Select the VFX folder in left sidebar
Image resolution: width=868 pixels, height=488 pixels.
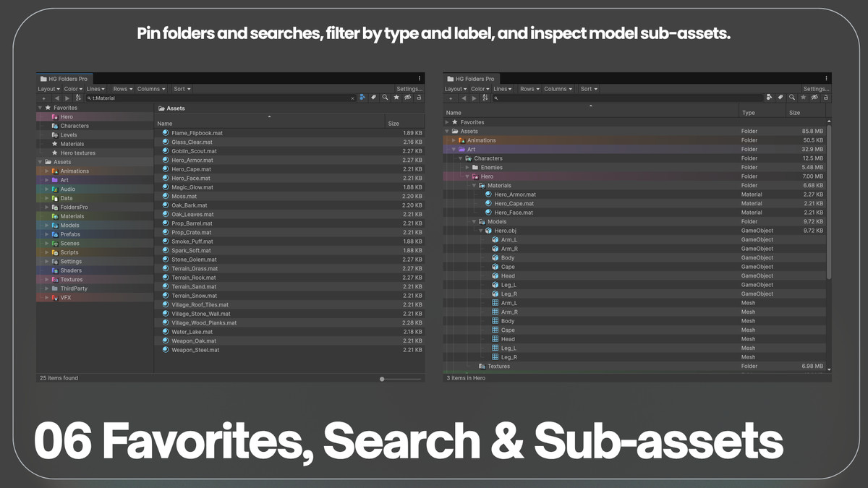(x=95, y=298)
